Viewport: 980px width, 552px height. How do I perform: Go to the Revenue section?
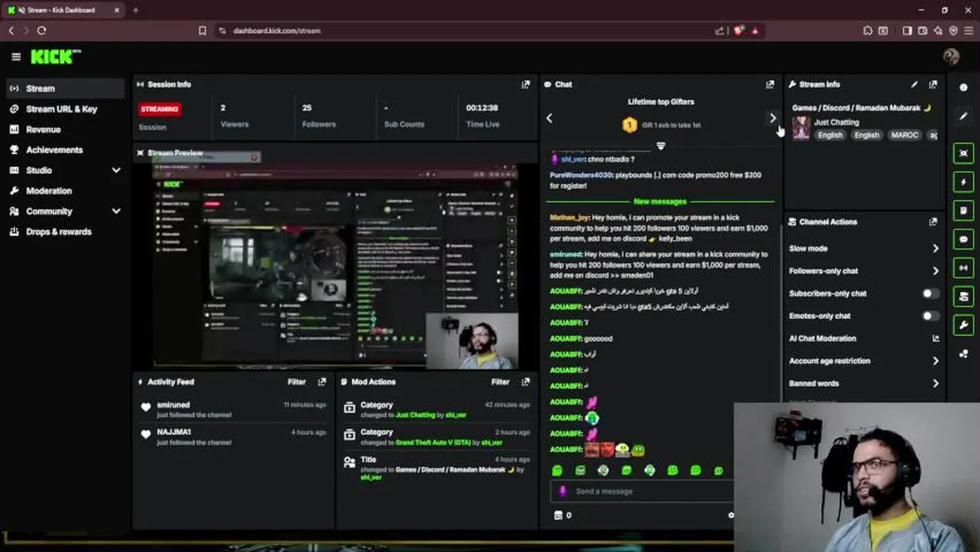[43, 130]
